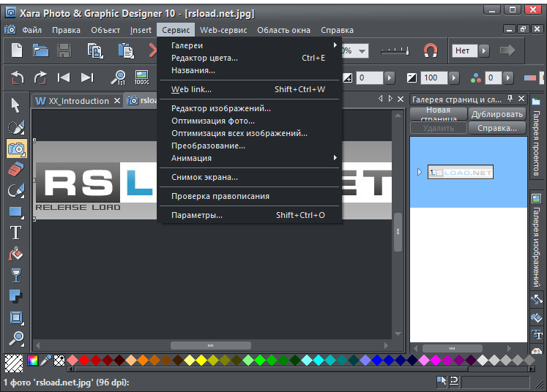Click the zoom 1:1 magnifier icon

pos(119,78)
